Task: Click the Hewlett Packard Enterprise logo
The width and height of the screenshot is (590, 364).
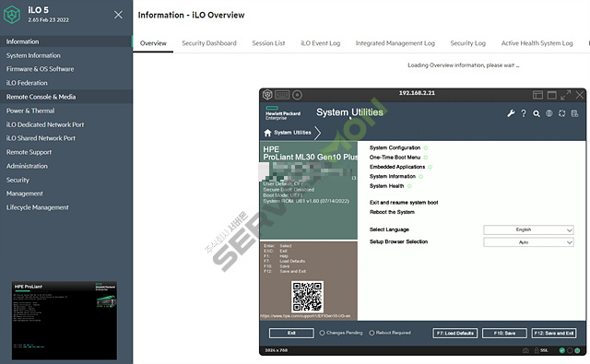Action: coord(283,113)
